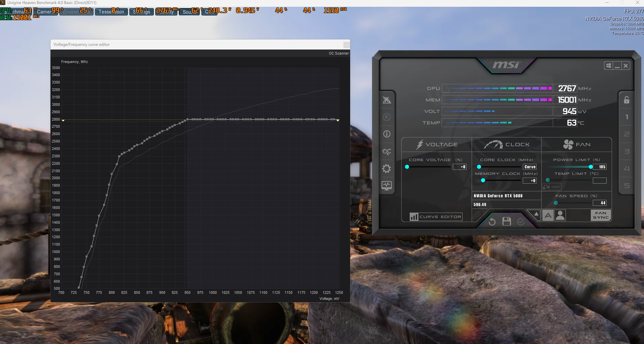Open the Camera menu in Heaven
The width and height of the screenshot is (644, 344).
click(x=45, y=12)
